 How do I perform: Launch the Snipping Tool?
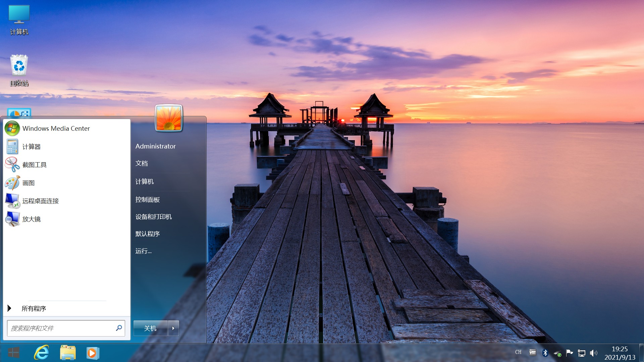(35, 165)
